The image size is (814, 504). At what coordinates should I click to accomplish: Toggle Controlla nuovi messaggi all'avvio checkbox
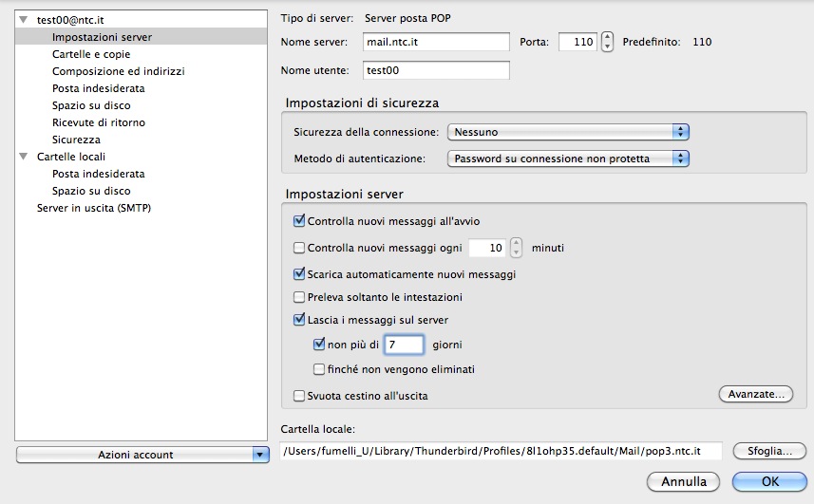(300, 221)
